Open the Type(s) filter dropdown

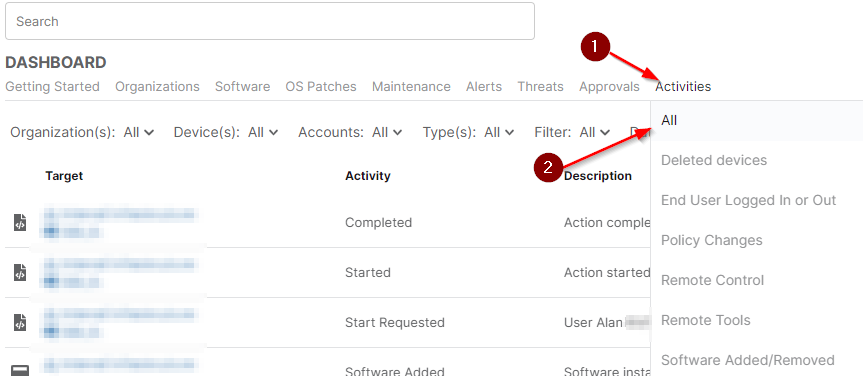click(x=469, y=132)
